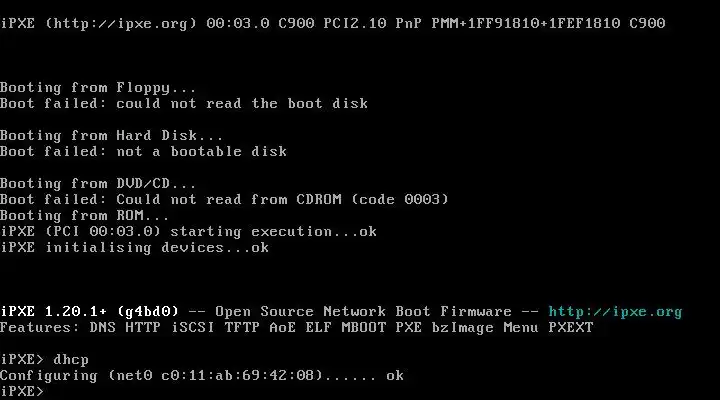Viewport: 720px width, 400px height.
Task: Click the typed dhcp command
Action: 71,360
